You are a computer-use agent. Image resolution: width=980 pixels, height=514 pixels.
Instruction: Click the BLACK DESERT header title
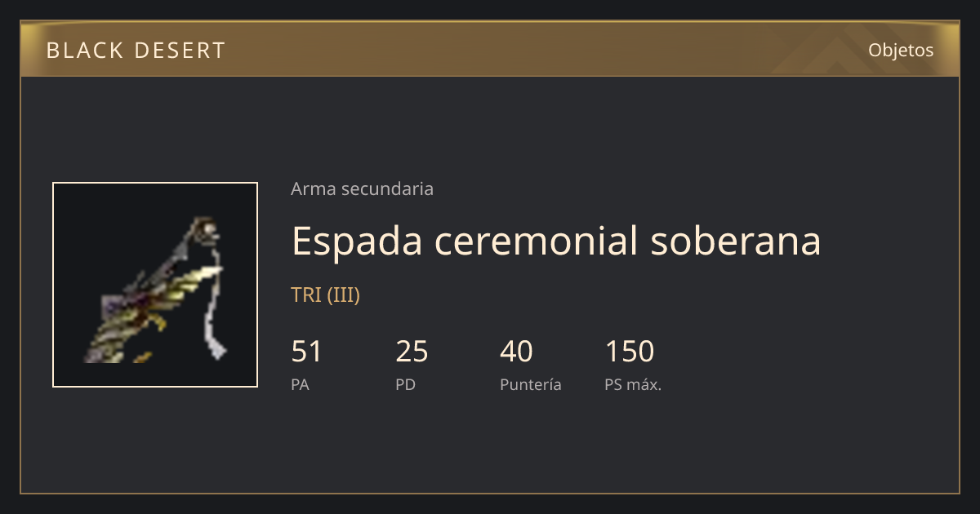[136, 51]
